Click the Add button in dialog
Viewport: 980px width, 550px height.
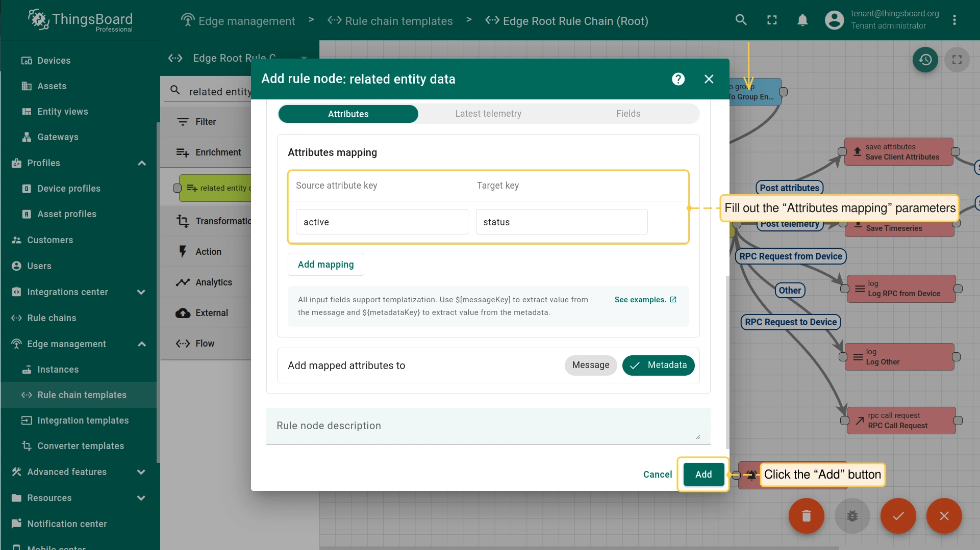tap(703, 474)
